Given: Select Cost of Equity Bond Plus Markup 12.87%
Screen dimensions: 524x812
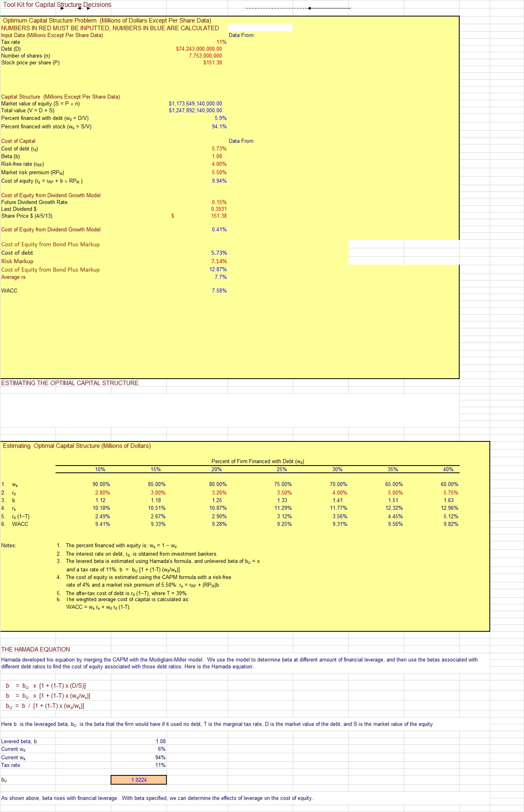Looking at the screenshot, I should (218, 270).
